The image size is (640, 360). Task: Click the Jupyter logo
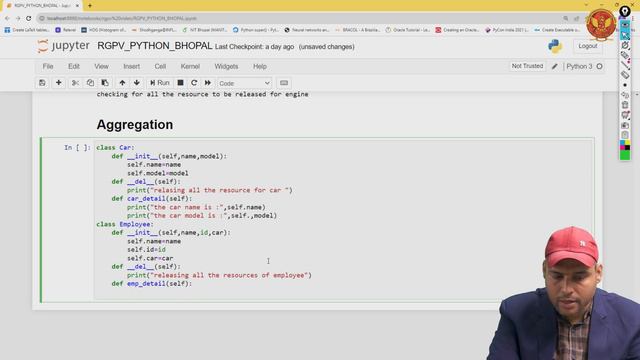pyautogui.click(x=63, y=46)
